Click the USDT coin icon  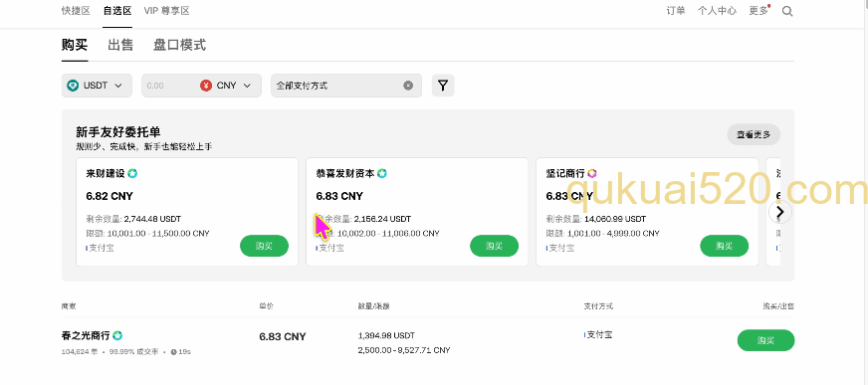coord(73,86)
